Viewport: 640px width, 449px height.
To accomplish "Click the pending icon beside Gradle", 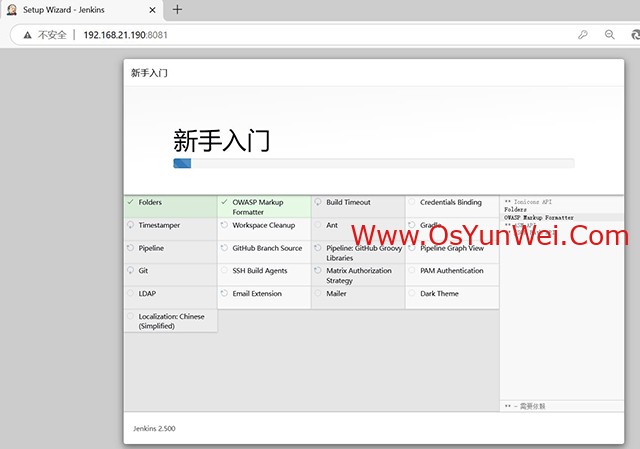I will point(412,224).
